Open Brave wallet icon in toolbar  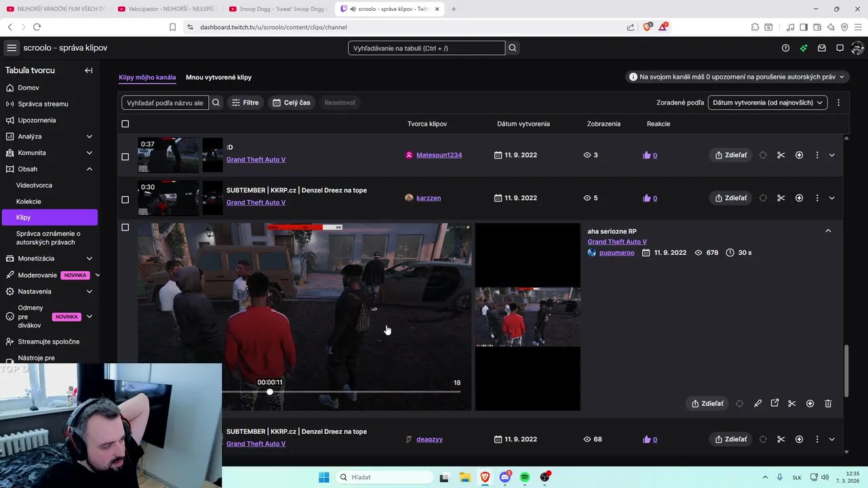point(817,27)
